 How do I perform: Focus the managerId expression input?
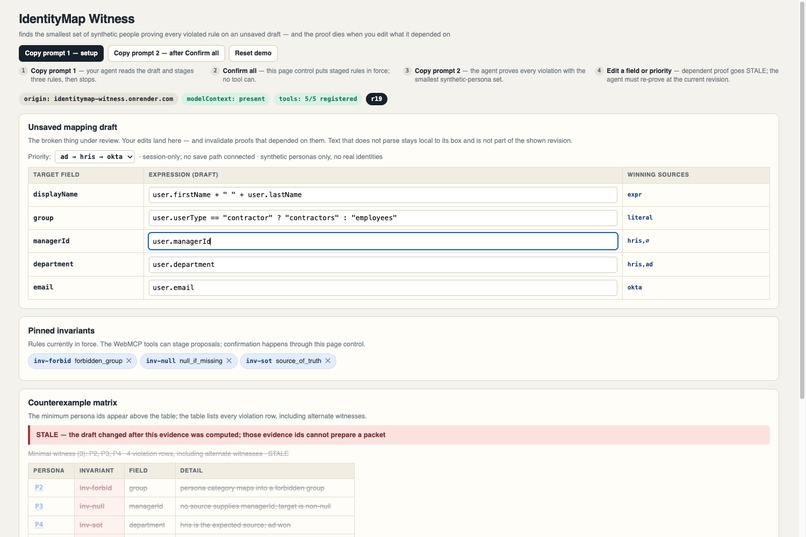383,241
